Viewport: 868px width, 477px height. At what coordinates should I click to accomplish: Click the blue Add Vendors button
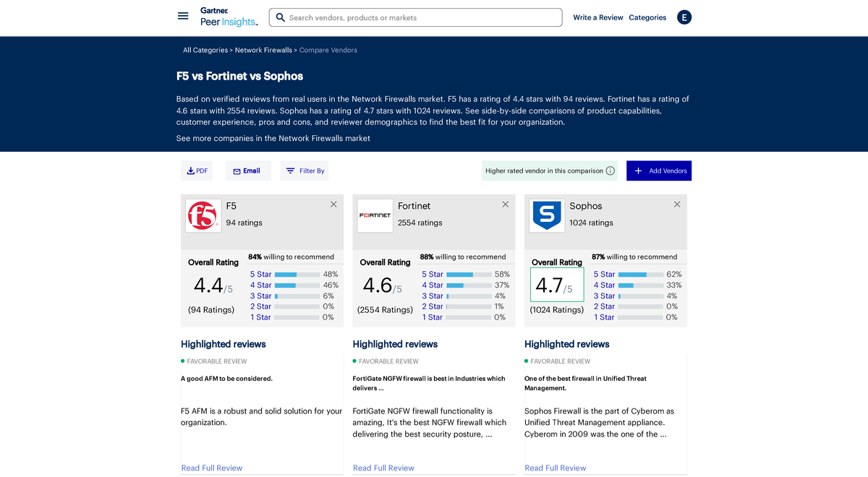coord(659,171)
